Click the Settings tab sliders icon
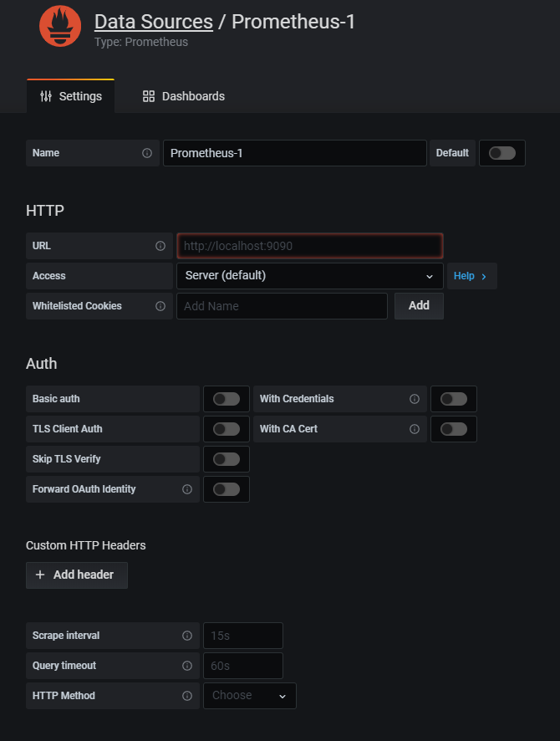The width and height of the screenshot is (560, 741). tap(46, 96)
